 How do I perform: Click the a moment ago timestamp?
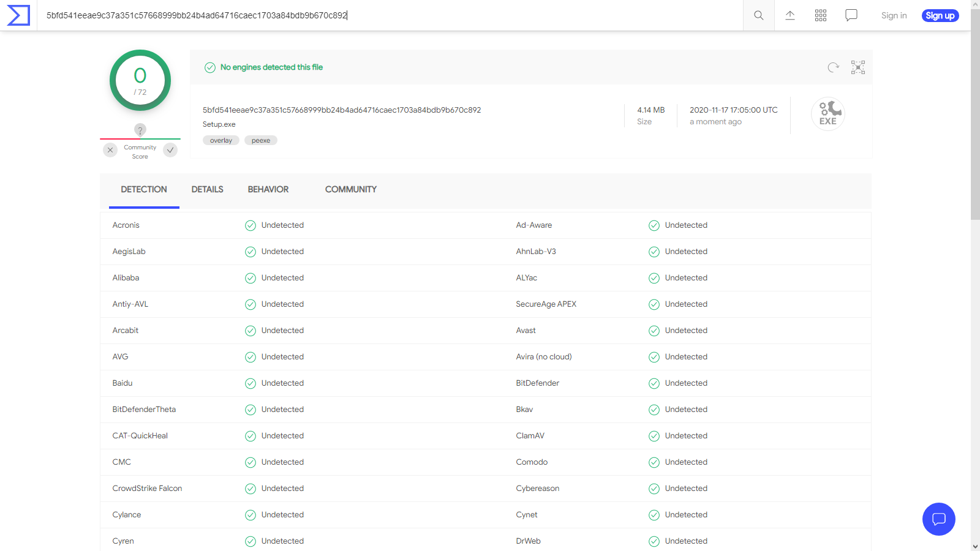pyautogui.click(x=715, y=122)
